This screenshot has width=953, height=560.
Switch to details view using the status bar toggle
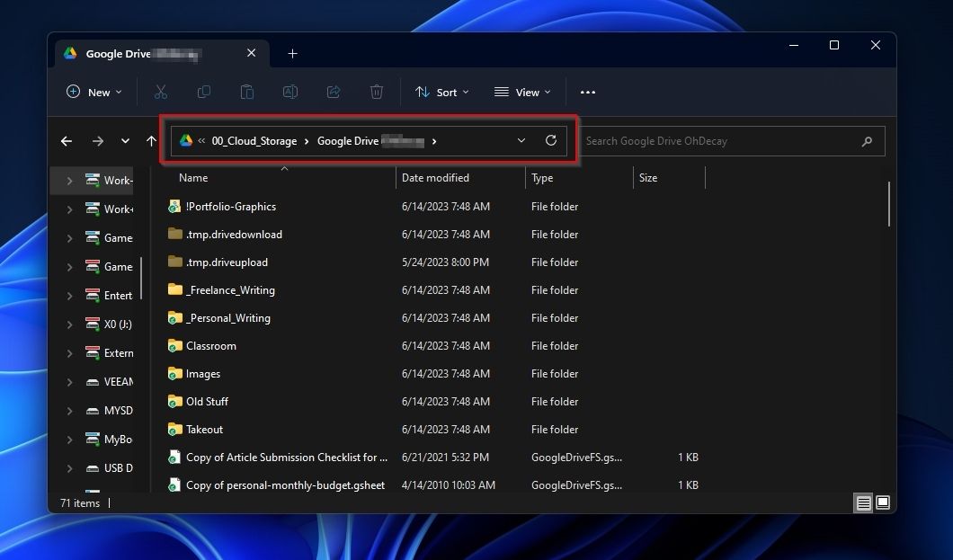tap(863, 502)
